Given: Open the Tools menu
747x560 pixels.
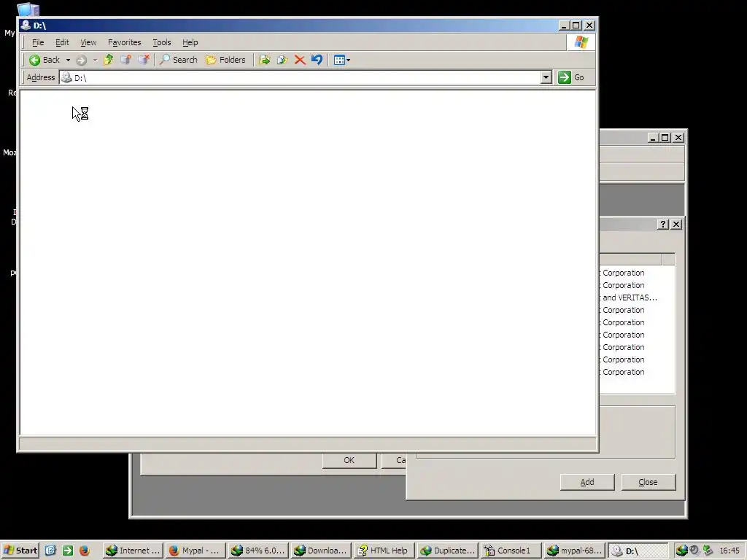Looking at the screenshot, I should (161, 42).
